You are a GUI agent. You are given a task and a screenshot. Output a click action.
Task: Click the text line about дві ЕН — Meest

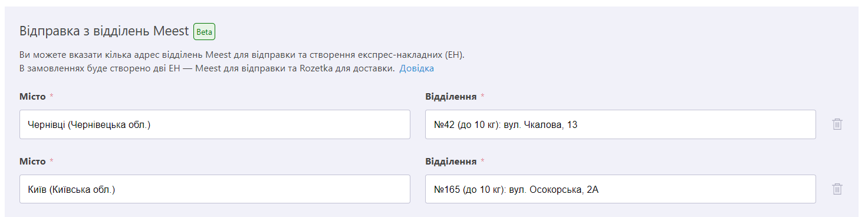click(x=207, y=68)
